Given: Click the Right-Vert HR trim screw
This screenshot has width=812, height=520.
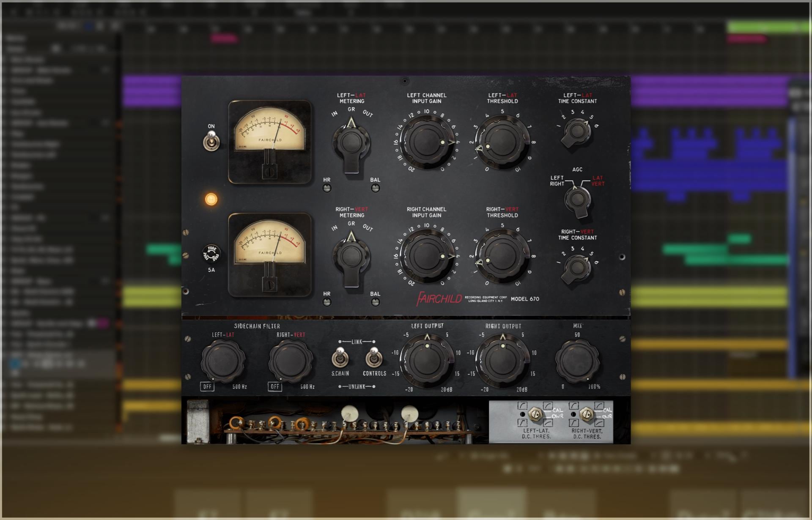Looking at the screenshot, I should coord(327,302).
